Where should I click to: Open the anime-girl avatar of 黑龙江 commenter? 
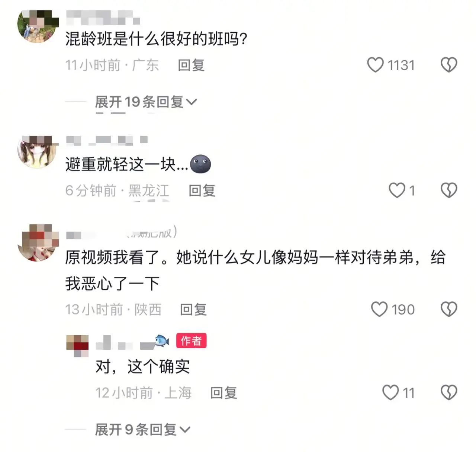38,152
